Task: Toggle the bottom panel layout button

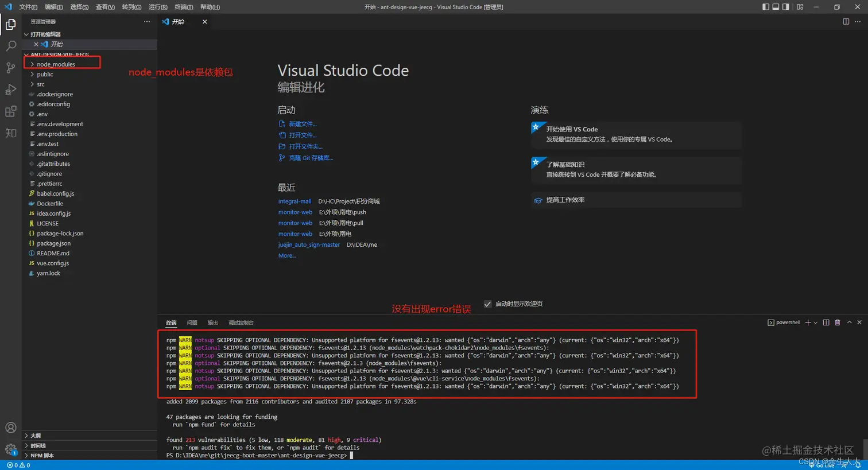Action: point(776,7)
